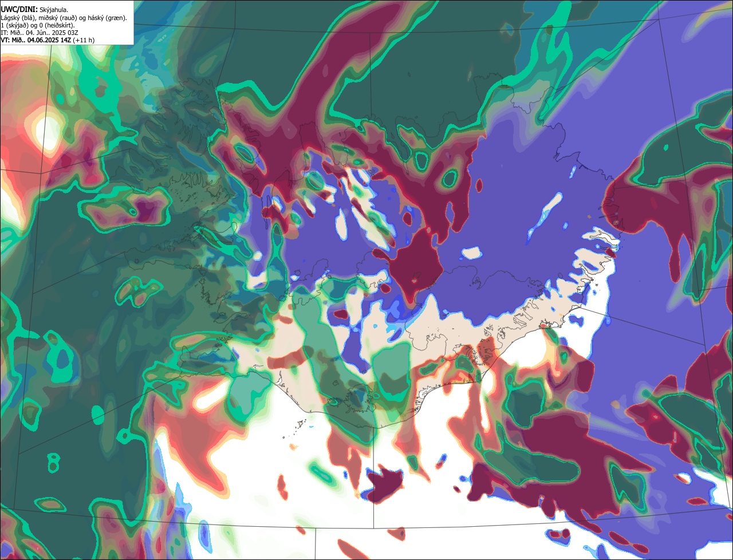Image resolution: width=733 pixels, height=560 pixels.
Task: Click the 'háský (græn).' legend text
Action: pyautogui.click(x=107, y=18)
